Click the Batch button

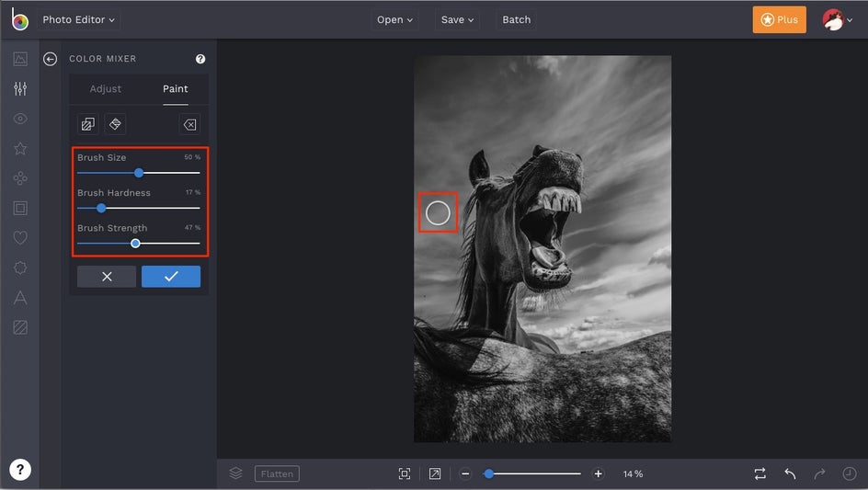click(x=517, y=19)
